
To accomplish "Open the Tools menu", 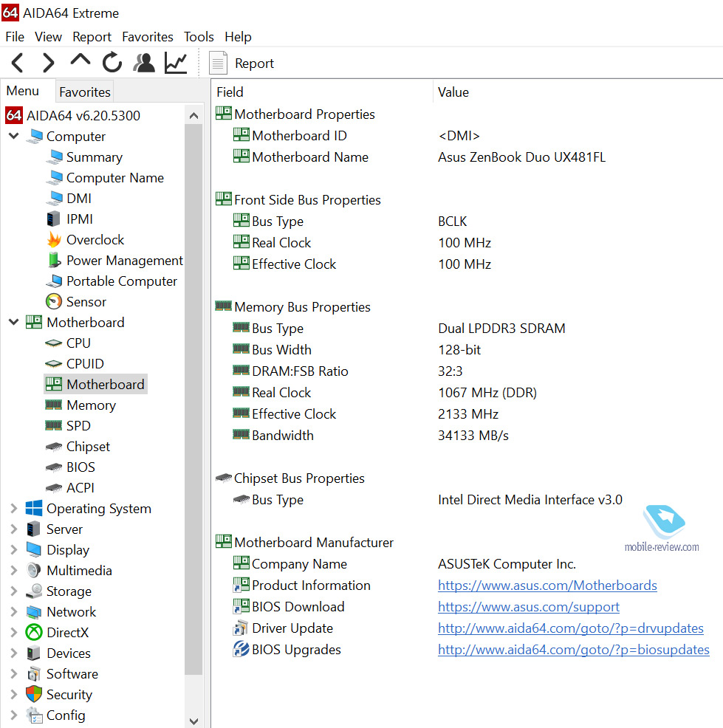I will coord(199,37).
